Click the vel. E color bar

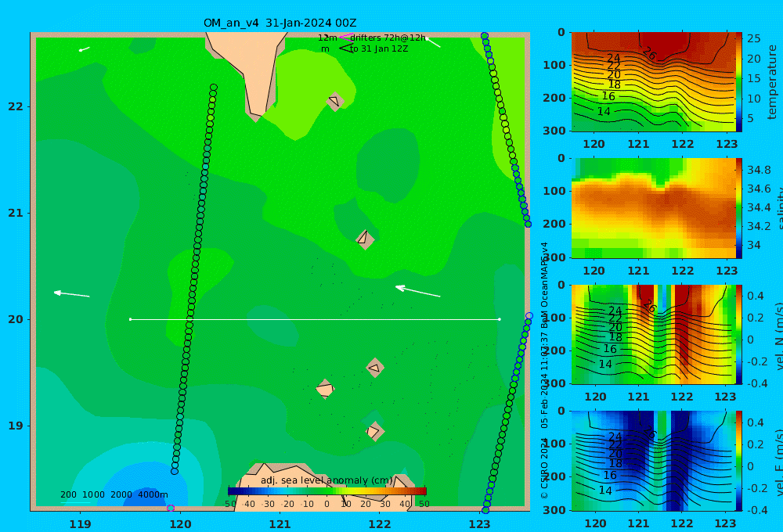click(739, 461)
